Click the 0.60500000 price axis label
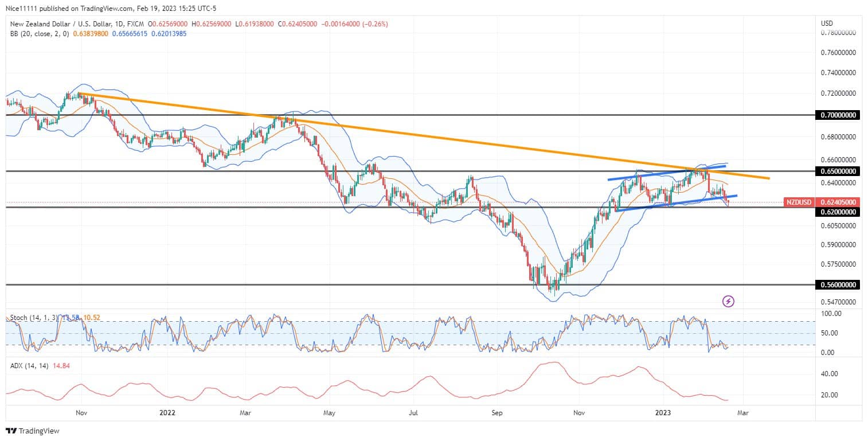Viewport: 868px width, 441px height. point(838,226)
